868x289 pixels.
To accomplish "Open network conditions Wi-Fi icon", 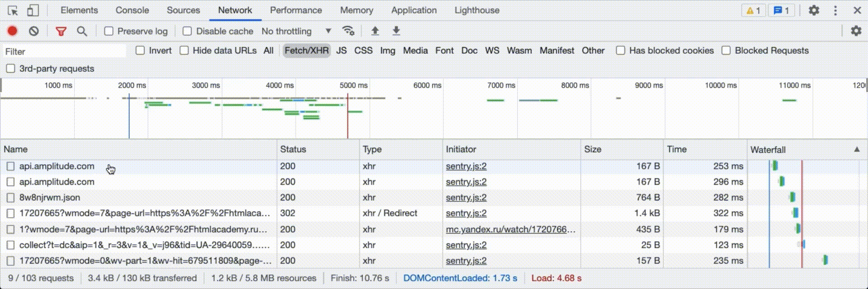I will (x=348, y=31).
